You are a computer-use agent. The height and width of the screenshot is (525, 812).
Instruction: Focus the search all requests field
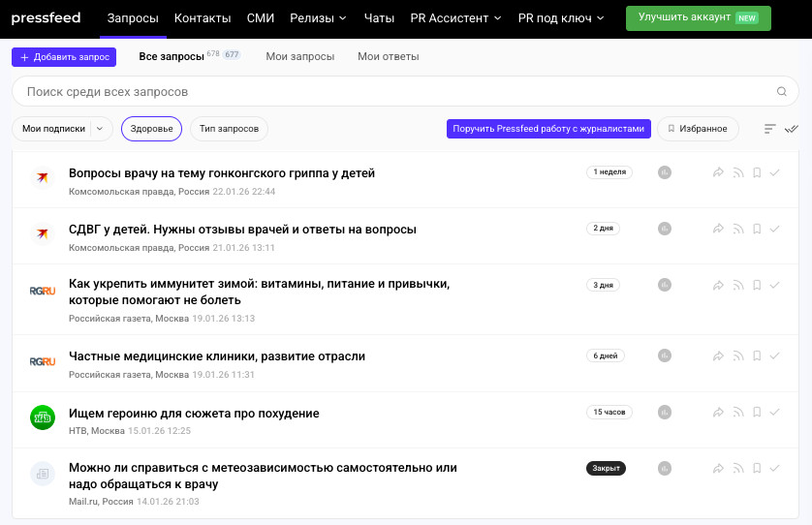pos(388,92)
